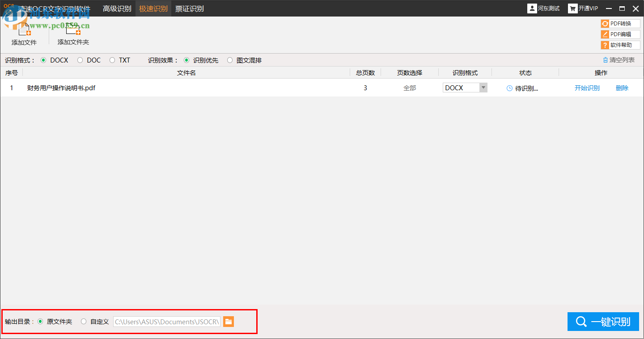Viewport: 644px width, 339px height.
Task: Enable 图文混排 recognition effect
Action: (x=229, y=60)
